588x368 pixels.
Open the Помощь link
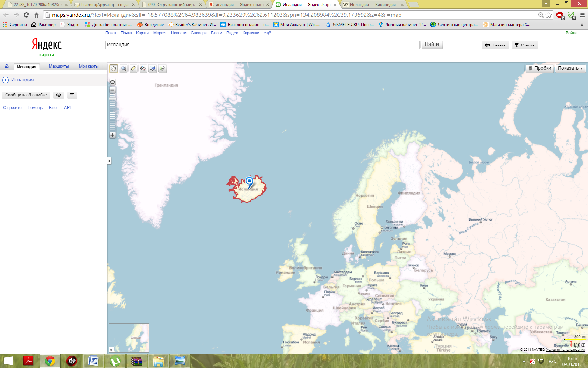click(x=35, y=108)
